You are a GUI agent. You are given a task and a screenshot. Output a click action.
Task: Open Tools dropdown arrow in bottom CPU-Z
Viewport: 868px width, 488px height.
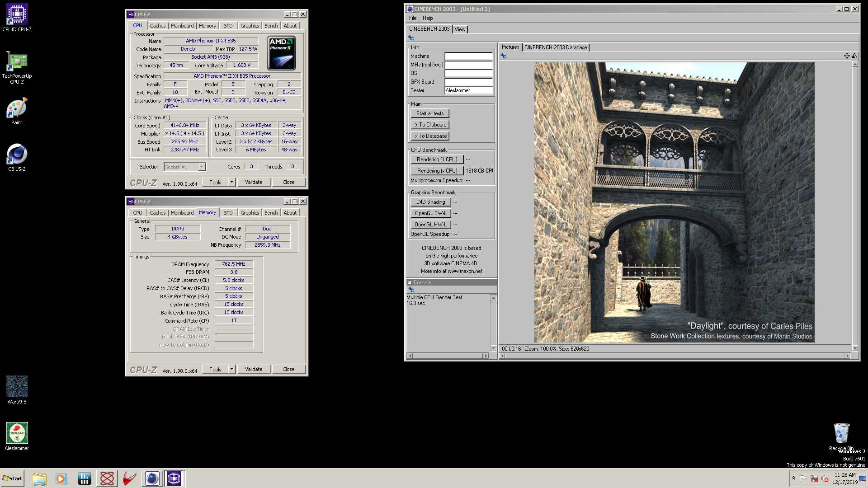coord(231,369)
